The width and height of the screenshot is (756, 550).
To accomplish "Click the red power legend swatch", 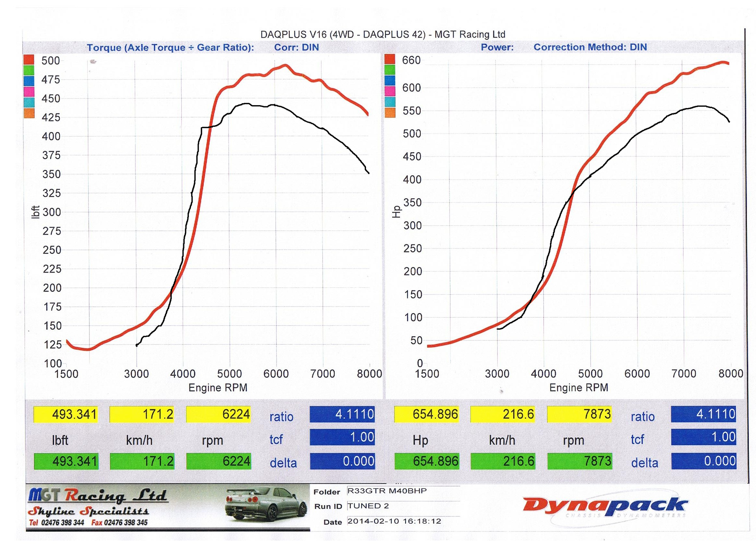I will coord(390,59).
